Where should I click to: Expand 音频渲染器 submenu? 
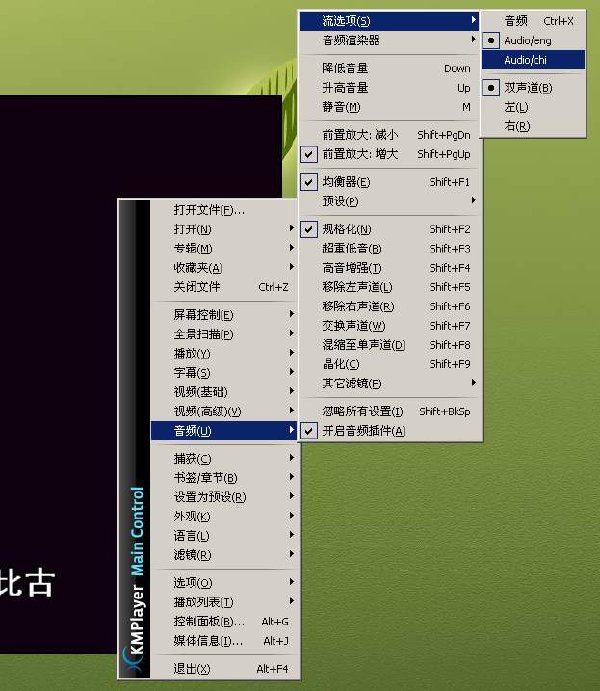(x=390, y=40)
